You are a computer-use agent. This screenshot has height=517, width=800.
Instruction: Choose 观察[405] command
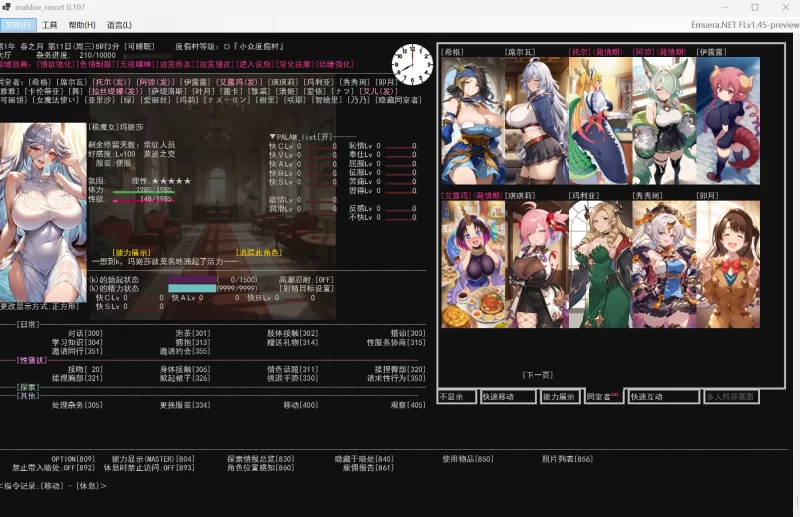point(408,405)
